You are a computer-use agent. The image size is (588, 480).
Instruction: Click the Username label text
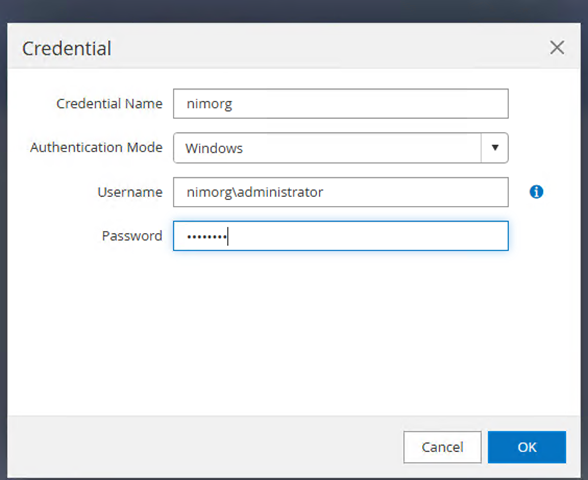pyautogui.click(x=130, y=192)
